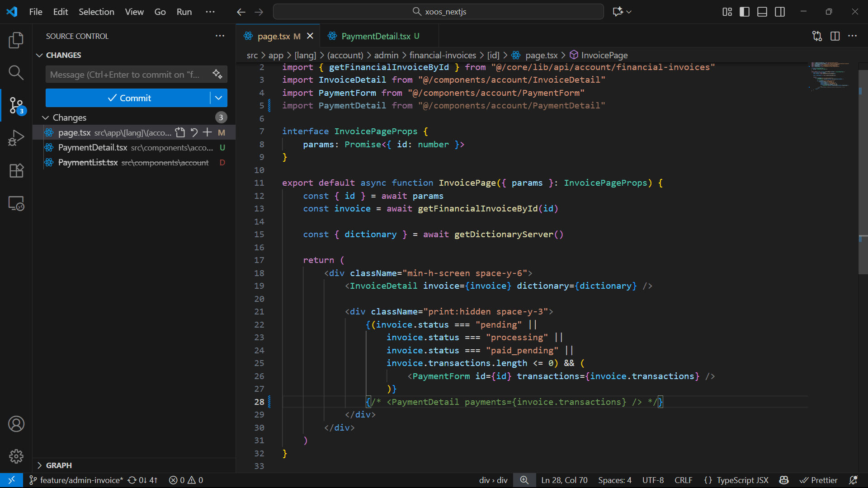Toggle the primary side bar visibility

click(x=745, y=12)
